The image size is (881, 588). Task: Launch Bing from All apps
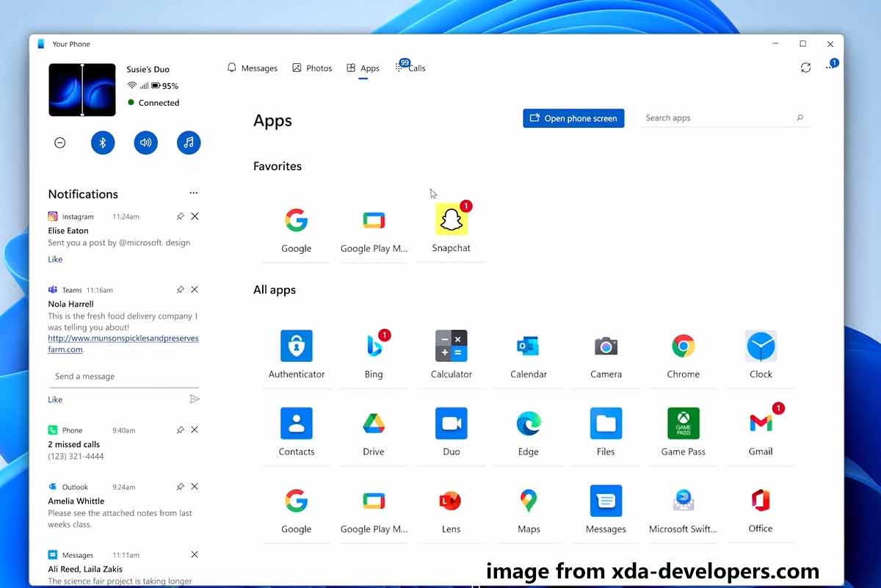[374, 355]
